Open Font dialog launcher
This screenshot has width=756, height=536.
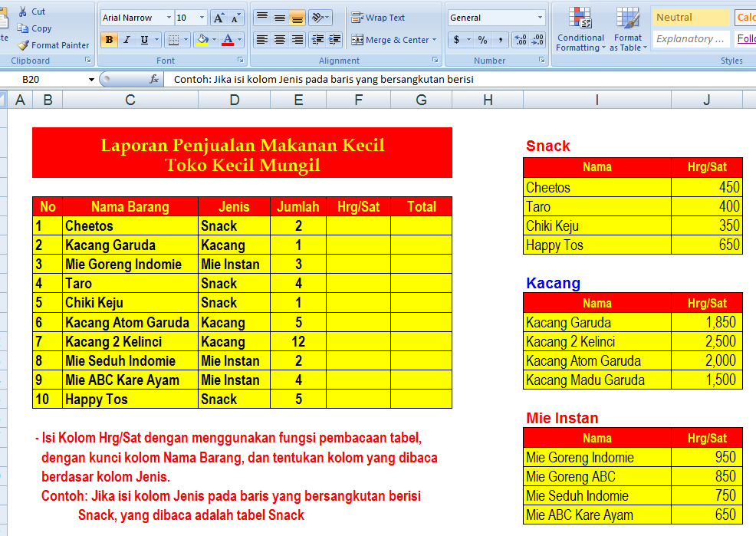tap(240, 61)
